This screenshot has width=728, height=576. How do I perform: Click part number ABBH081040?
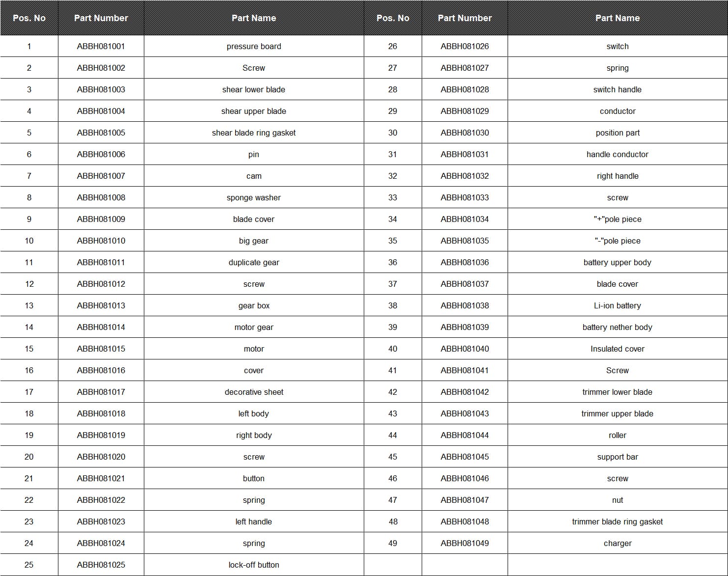464,349
